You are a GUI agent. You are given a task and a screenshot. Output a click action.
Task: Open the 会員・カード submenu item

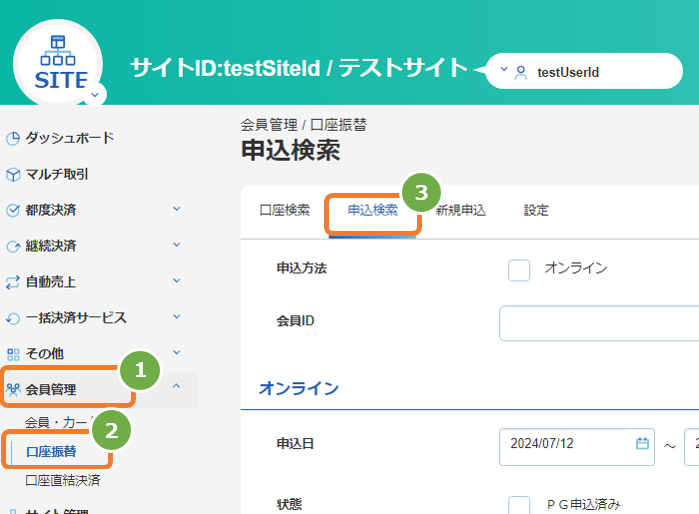[59, 422]
